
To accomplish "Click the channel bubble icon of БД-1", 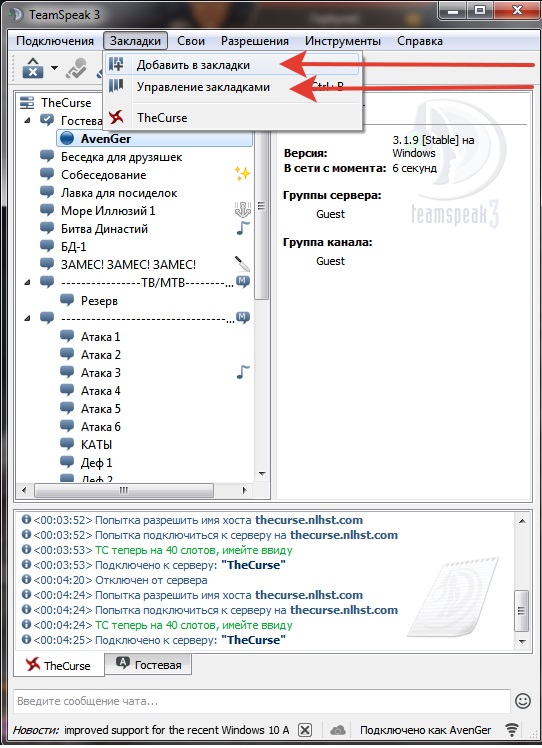I will (x=47, y=246).
